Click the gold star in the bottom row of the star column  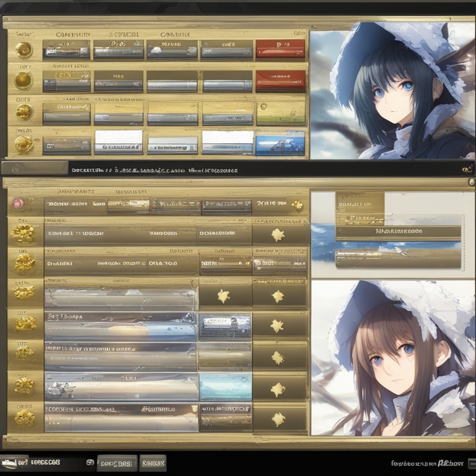coord(278,419)
